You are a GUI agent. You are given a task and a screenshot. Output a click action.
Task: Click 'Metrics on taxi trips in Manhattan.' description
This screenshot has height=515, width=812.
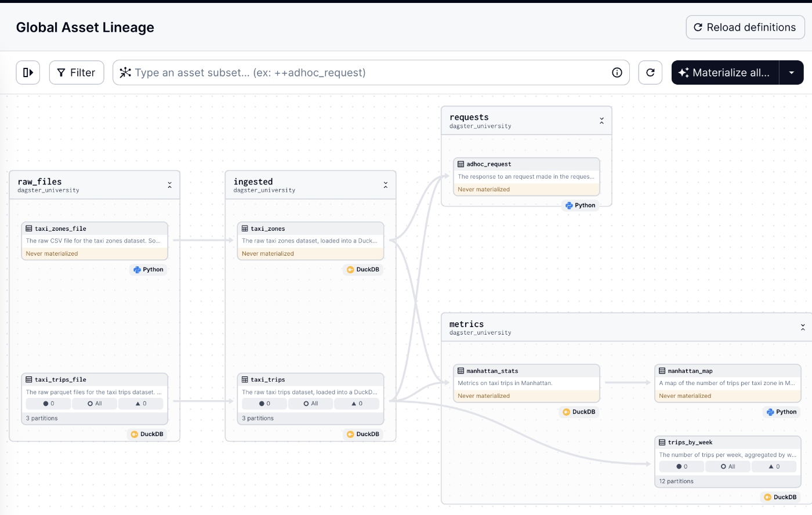pos(505,383)
